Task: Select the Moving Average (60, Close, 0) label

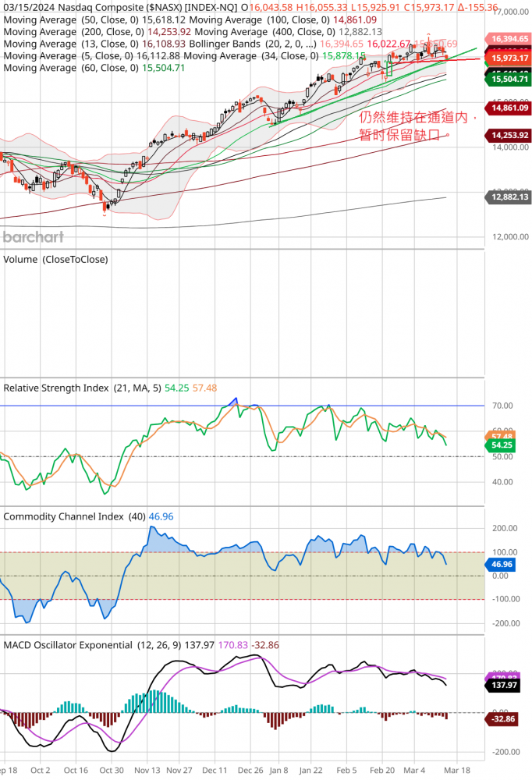Action: [x=72, y=68]
